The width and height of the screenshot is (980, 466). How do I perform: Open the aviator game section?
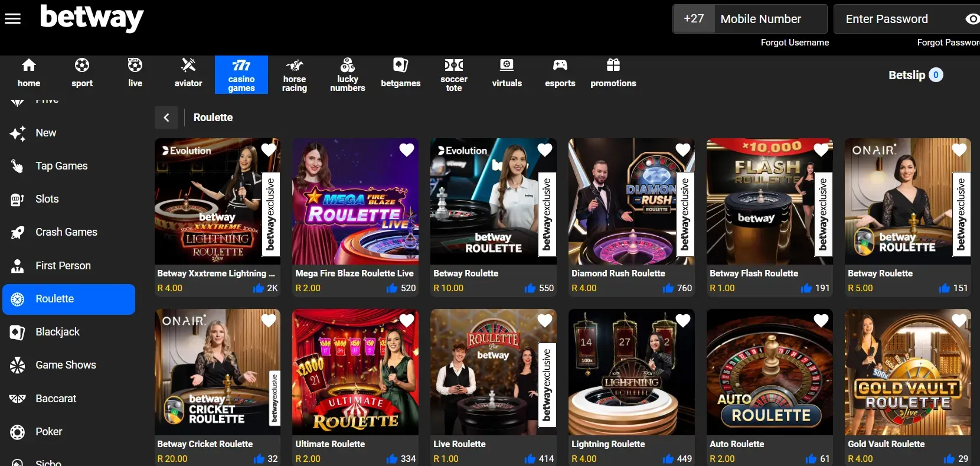click(188, 74)
